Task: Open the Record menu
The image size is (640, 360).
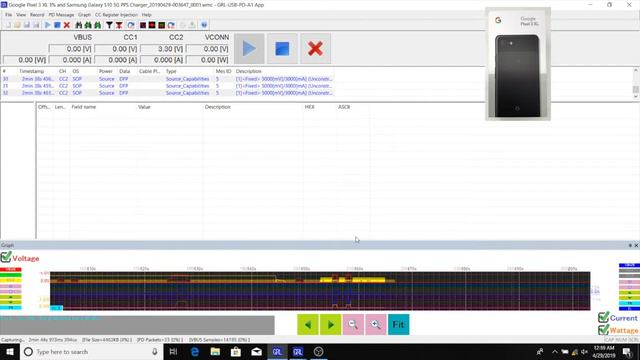Action: coord(37,15)
